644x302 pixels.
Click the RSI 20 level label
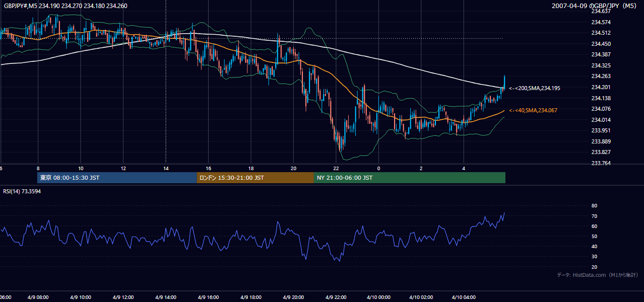594,267
